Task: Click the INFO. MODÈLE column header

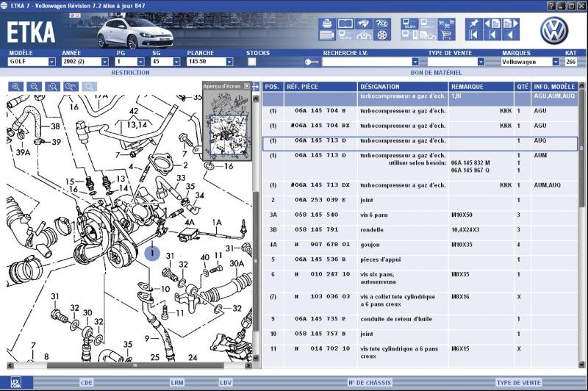Action: tap(554, 87)
